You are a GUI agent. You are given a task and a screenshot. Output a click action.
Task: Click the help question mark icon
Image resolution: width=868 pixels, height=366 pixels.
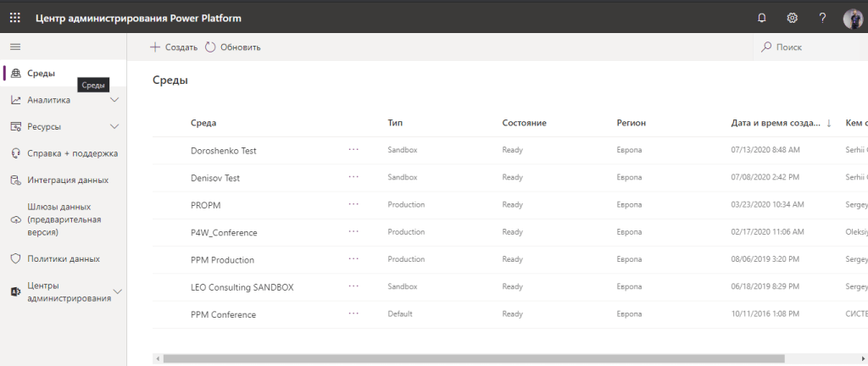[x=822, y=17]
